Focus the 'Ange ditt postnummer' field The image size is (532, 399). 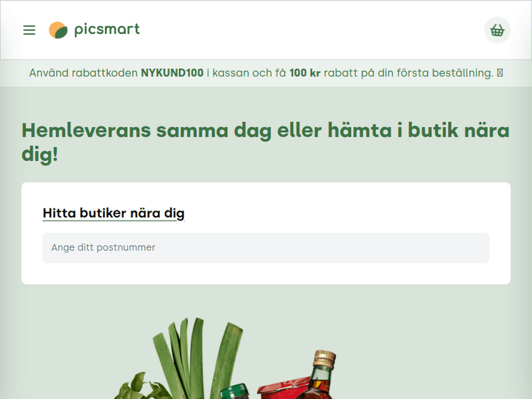point(266,248)
